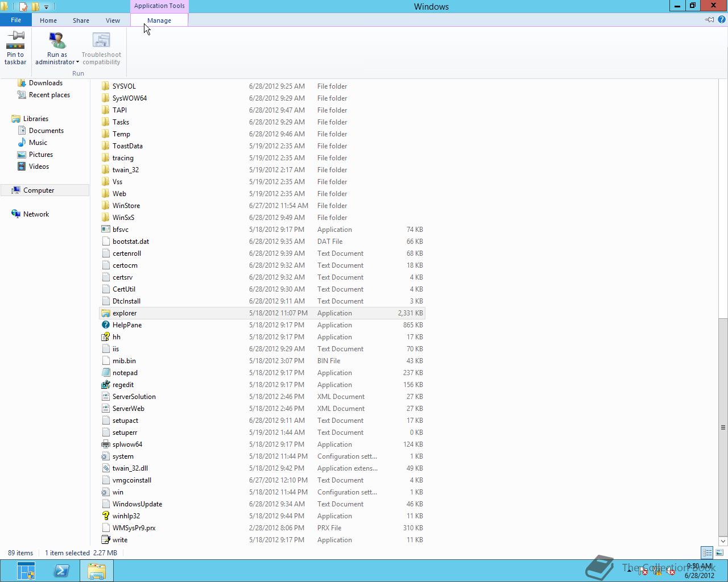Open Server Manager from the taskbar
This screenshot has height=582, width=728.
click(26, 571)
